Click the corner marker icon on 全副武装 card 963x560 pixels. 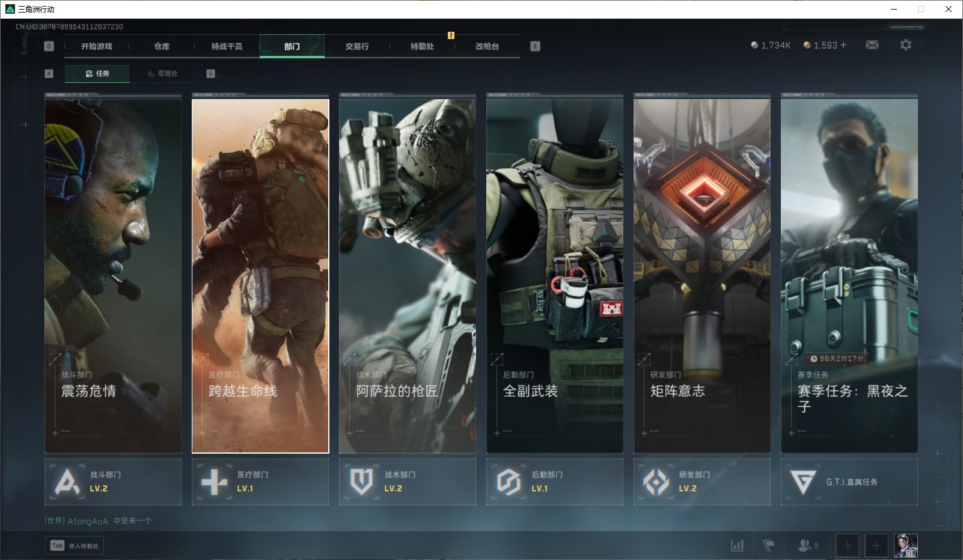tap(497, 359)
